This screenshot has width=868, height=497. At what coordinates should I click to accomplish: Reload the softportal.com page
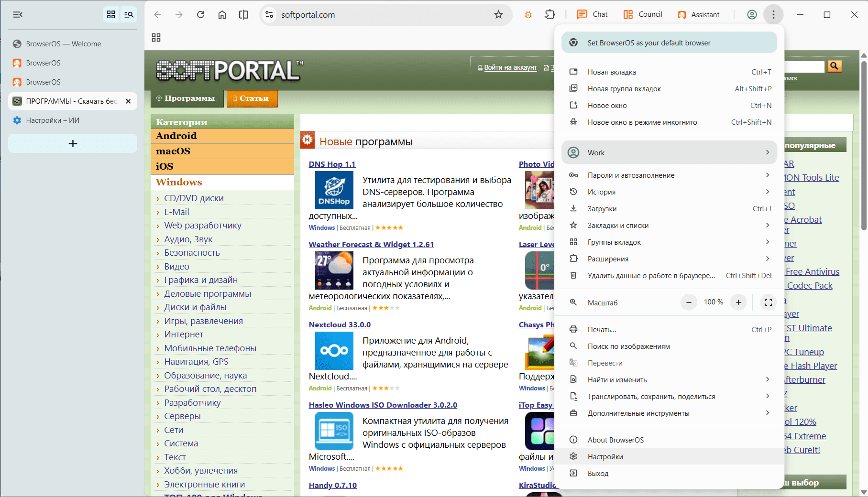click(x=201, y=15)
